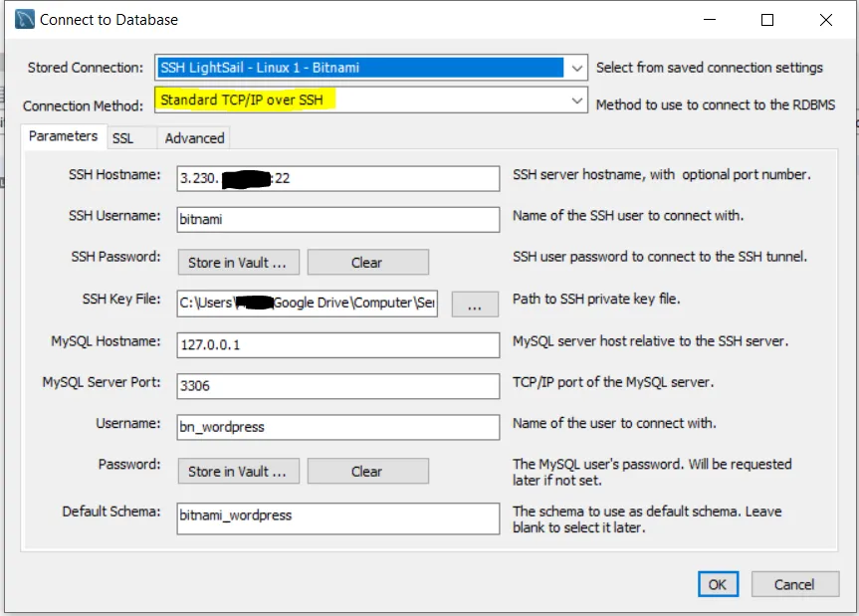Click 'Method to use to connect to the RDBMS' text
Image resolution: width=859 pixels, height=616 pixels.
click(716, 104)
